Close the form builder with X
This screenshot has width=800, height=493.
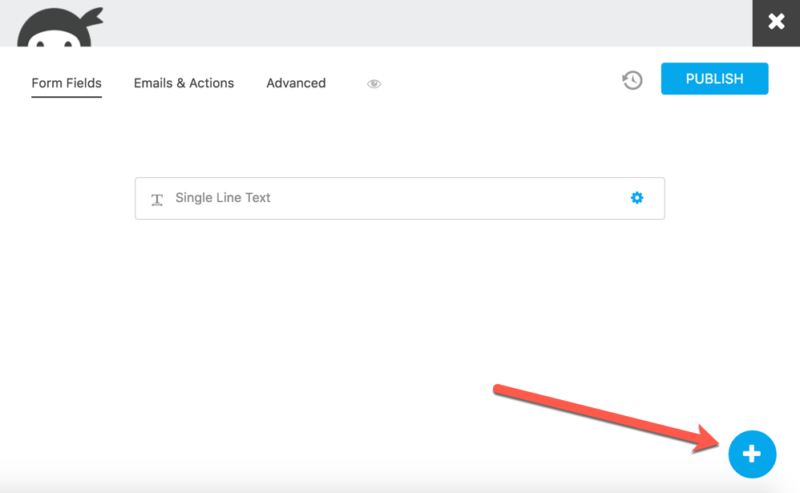tap(776, 22)
